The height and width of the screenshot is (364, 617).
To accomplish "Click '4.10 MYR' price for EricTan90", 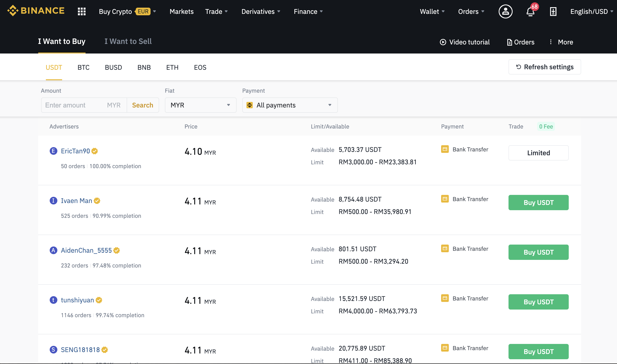I will 200,152.
